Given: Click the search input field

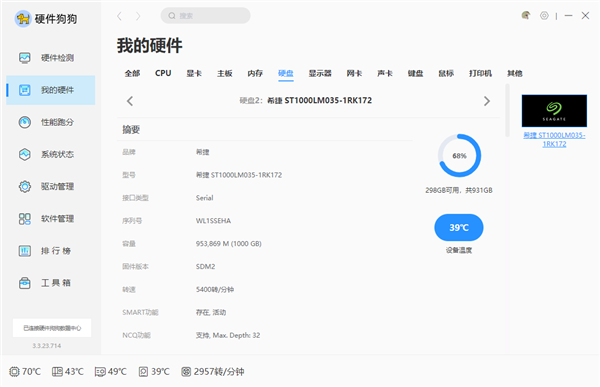Looking at the screenshot, I should 205,16.
